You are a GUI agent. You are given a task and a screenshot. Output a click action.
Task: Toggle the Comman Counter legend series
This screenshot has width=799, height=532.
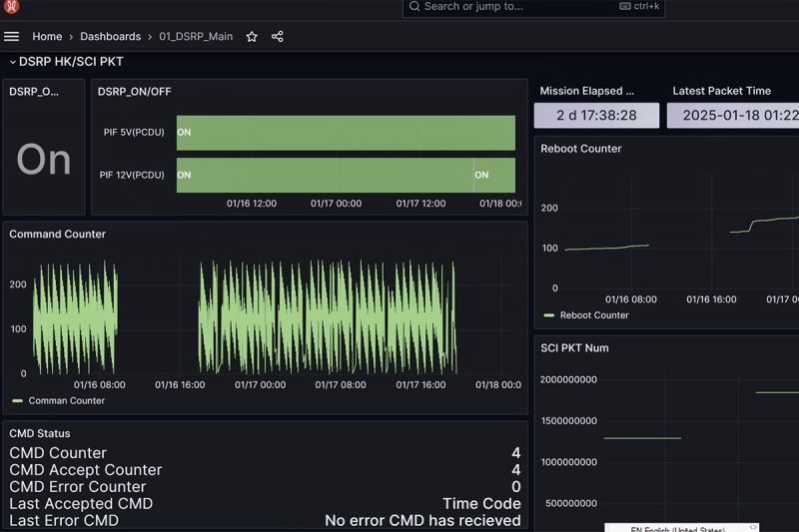(66, 400)
